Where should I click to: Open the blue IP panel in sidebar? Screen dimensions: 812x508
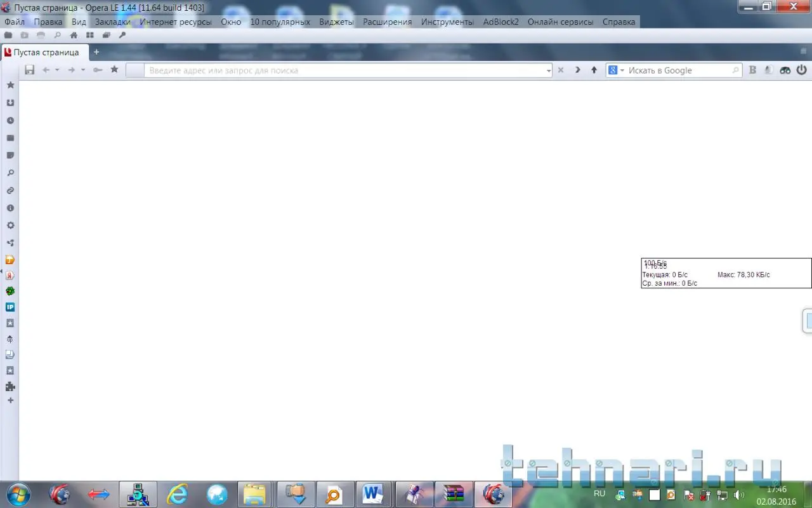click(10, 307)
